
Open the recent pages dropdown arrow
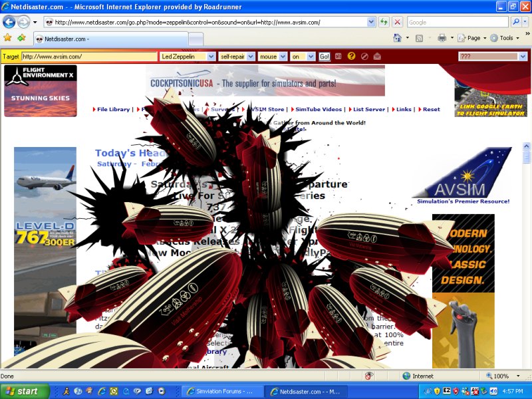point(35,23)
